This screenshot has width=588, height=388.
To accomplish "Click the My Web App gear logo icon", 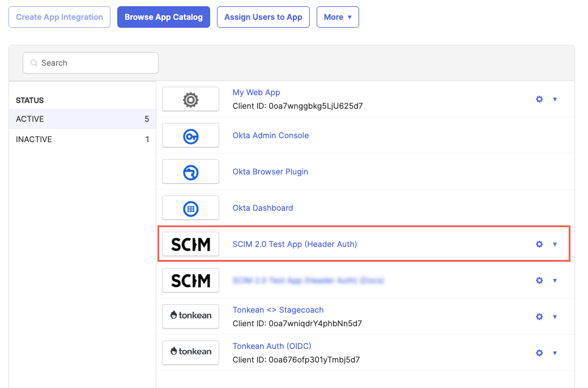I will 190,99.
